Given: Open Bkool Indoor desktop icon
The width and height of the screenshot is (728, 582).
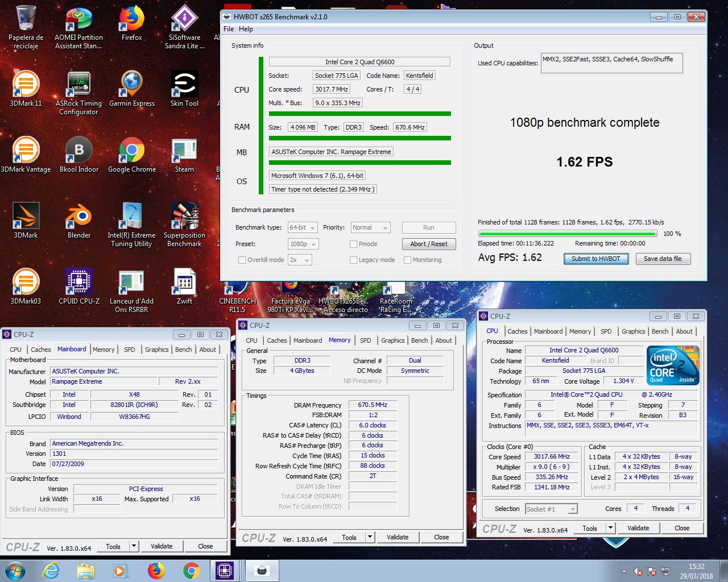Looking at the screenshot, I should click(x=78, y=155).
